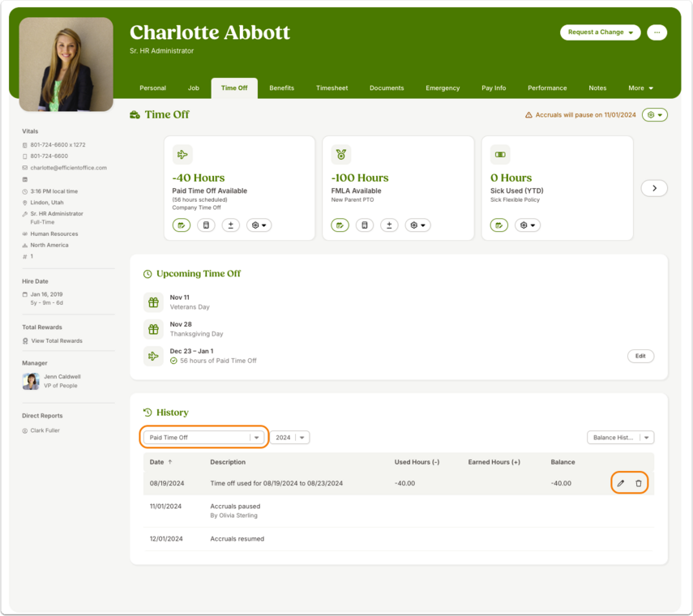Screen dimensions: 693x616
Task: Open direct report Clark Fuller's profile
Action: click(x=45, y=430)
